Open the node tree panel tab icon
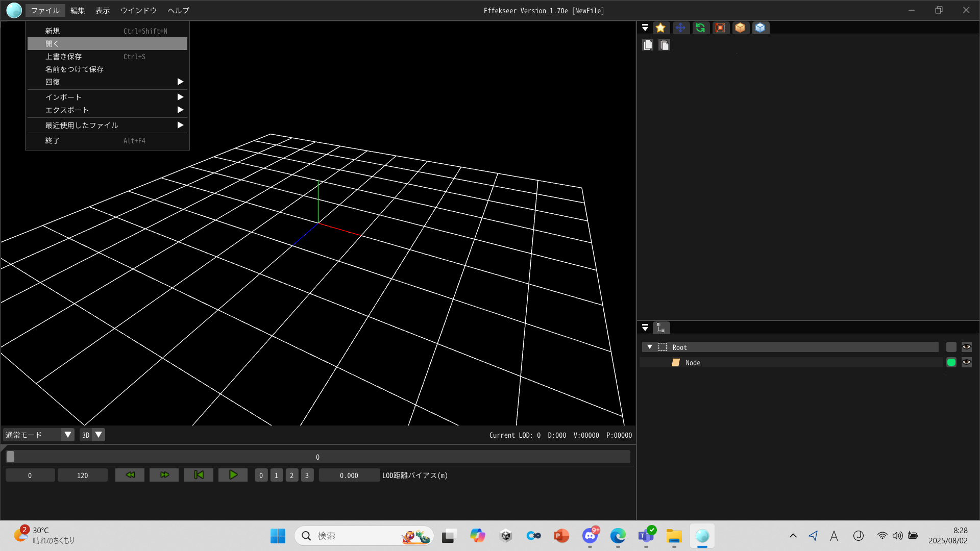The width and height of the screenshot is (980, 551). pos(661,328)
